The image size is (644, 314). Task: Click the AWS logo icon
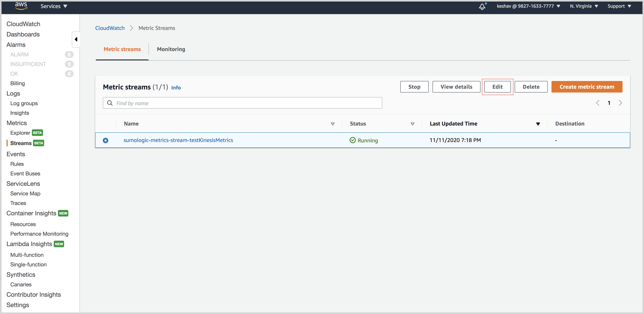[x=21, y=6]
